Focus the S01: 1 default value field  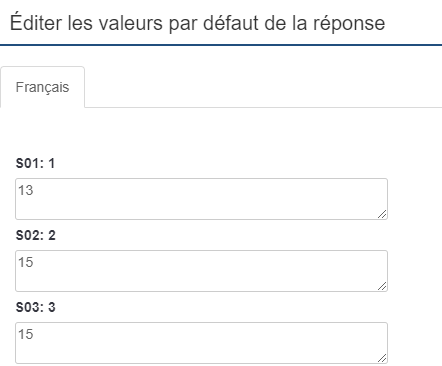point(201,199)
